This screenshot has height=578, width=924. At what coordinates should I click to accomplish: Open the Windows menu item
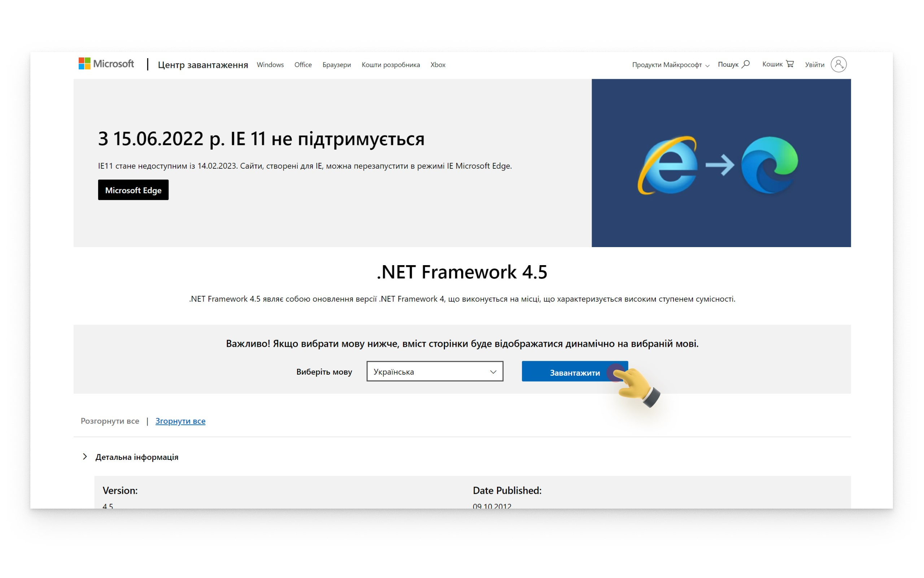tap(270, 65)
